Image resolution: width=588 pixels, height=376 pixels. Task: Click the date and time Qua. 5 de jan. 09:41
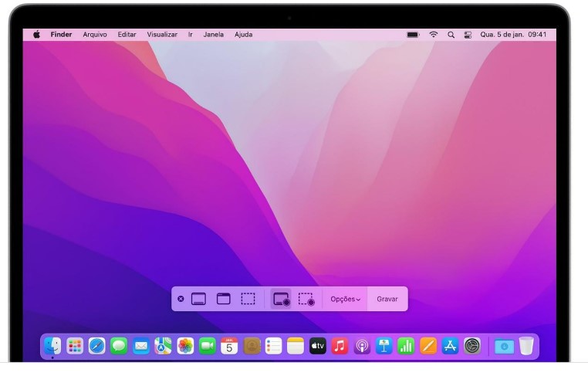tap(513, 35)
